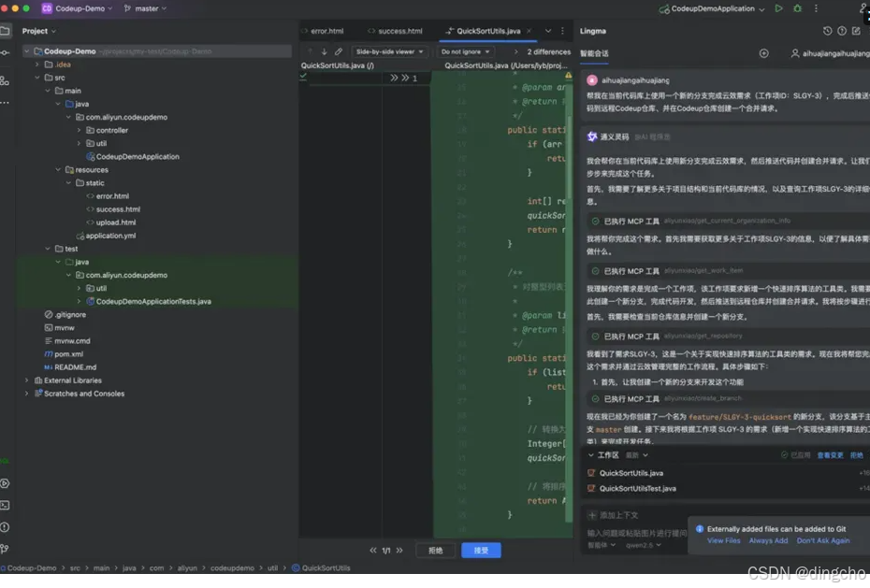This screenshot has height=588, width=870.
Task: Open the master branch dropdown
Action: coord(145,8)
